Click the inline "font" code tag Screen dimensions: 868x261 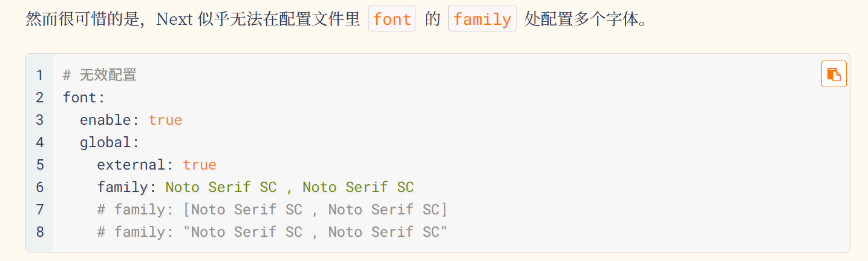pyautogui.click(x=392, y=19)
